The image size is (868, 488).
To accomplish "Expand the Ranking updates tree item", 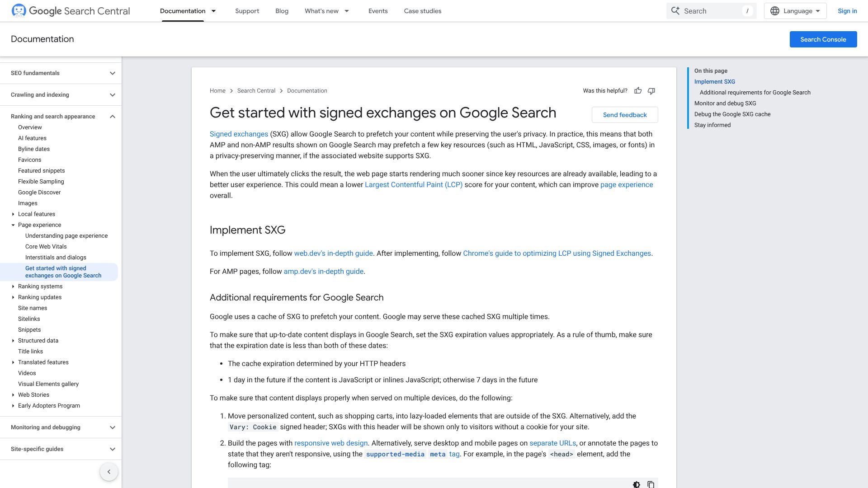I will click(13, 297).
